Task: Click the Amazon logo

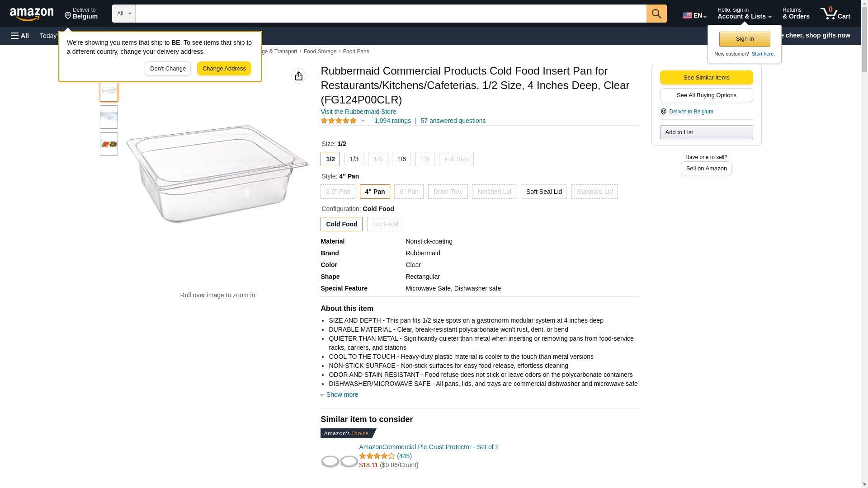Action: pyautogui.click(x=32, y=14)
